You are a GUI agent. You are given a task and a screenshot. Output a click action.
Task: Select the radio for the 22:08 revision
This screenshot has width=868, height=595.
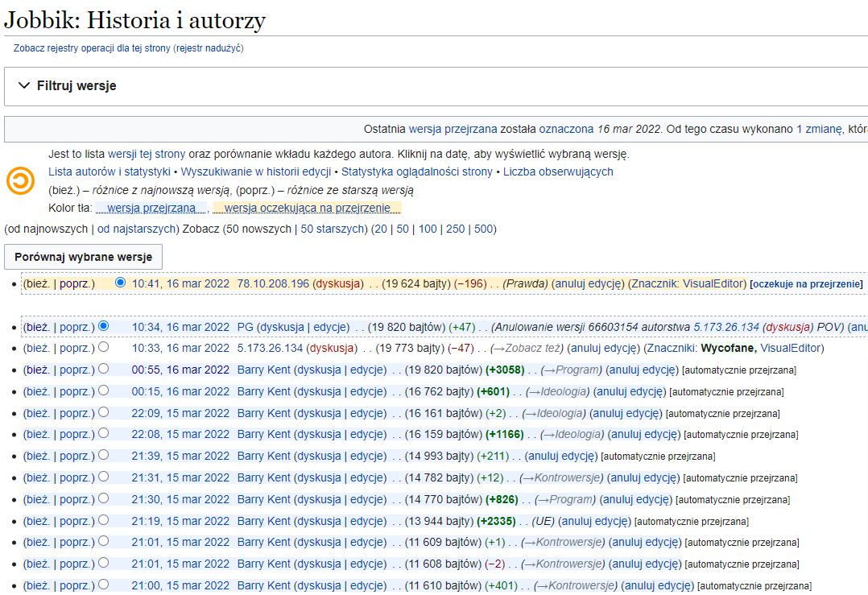point(104,433)
